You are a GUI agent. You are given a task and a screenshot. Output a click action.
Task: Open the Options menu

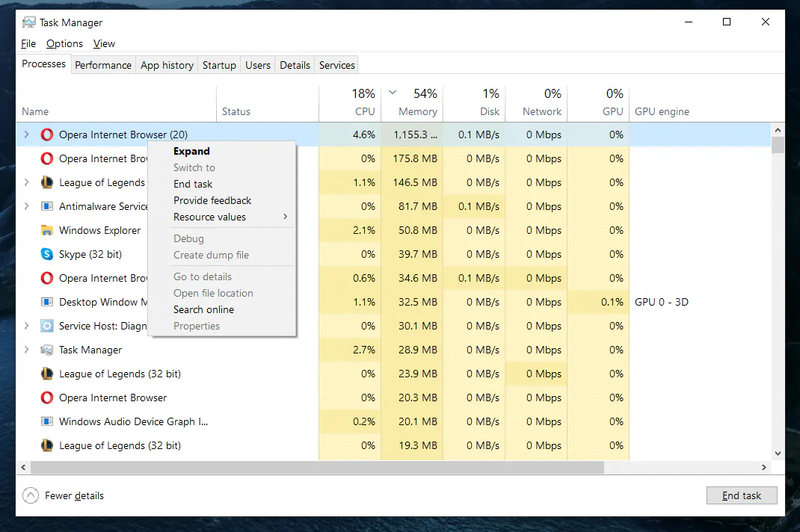pos(64,44)
